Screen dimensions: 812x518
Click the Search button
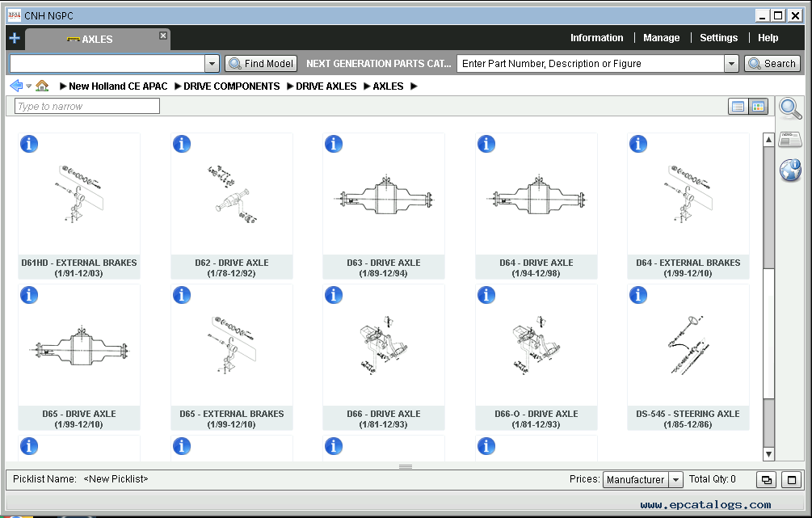coord(772,64)
